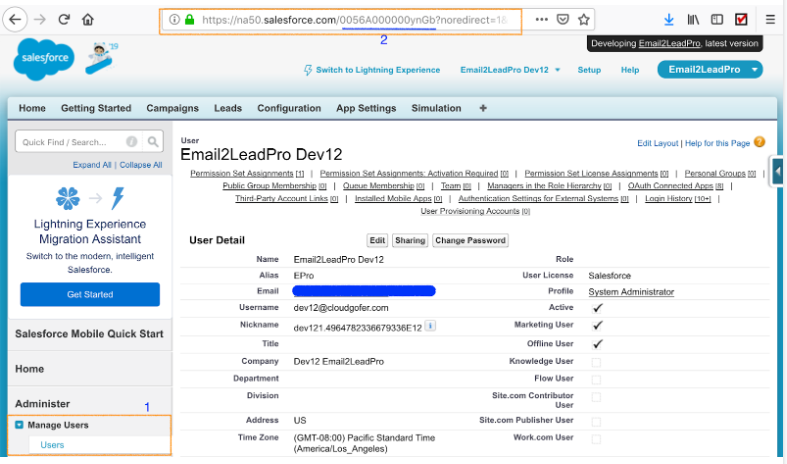Screen dimensions: 787x464
Task: Click the Quick Find info icon
Action: coord(132,142)
